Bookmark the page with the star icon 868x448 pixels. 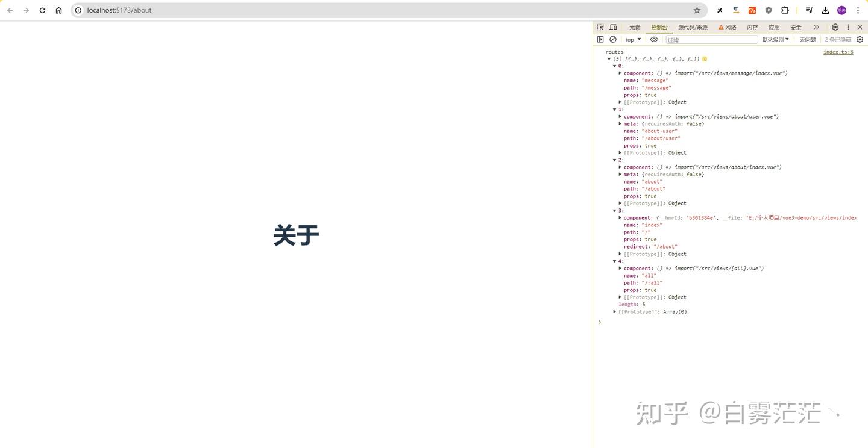697,10
